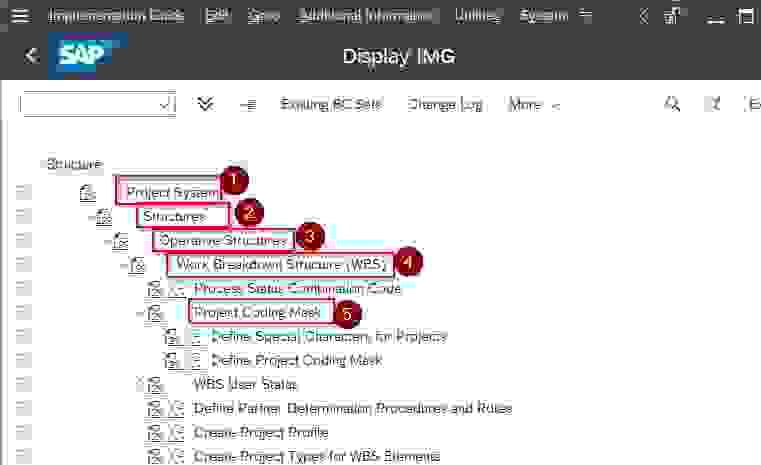
Task: Click documentation icon for Process Status Combination Code
Action: click(155, 289)
